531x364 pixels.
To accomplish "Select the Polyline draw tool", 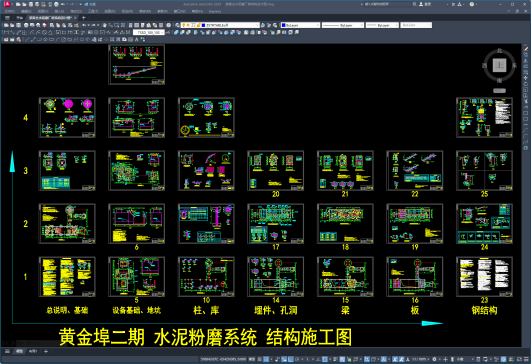I will click(x=39, y=39).
